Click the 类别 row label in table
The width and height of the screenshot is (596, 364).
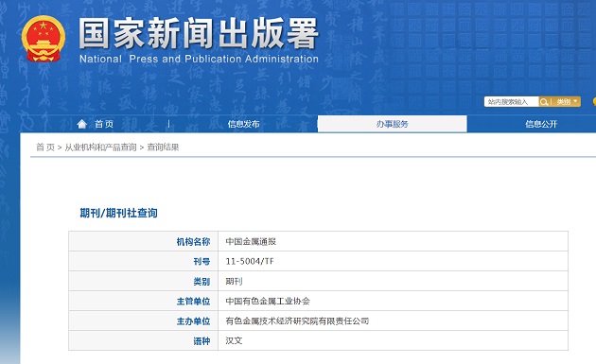pyautogui.click(x=202, y=281)
